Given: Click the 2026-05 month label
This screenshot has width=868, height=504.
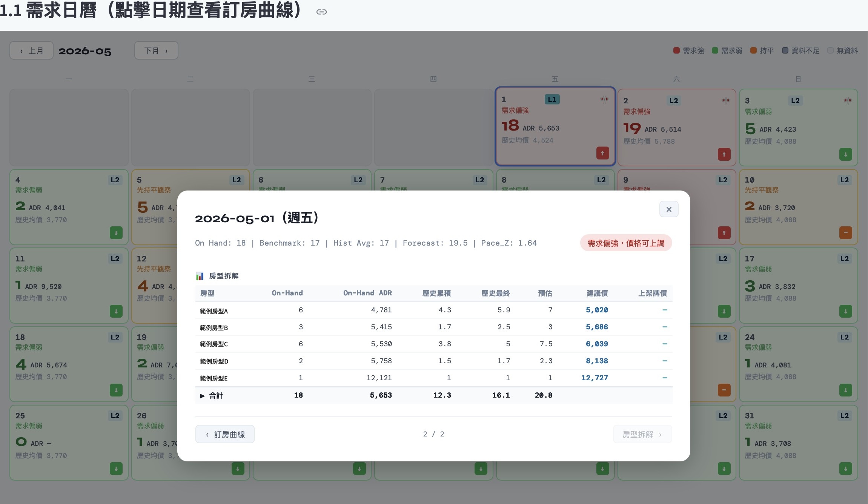Looking at the screenshot, I should coord(85,51).
